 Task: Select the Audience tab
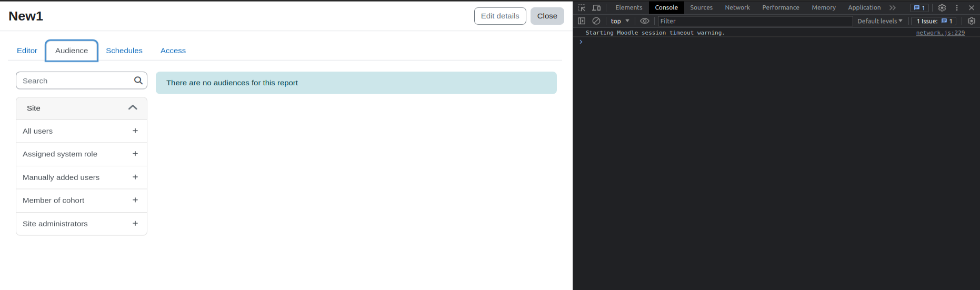[x=72, y=51]
